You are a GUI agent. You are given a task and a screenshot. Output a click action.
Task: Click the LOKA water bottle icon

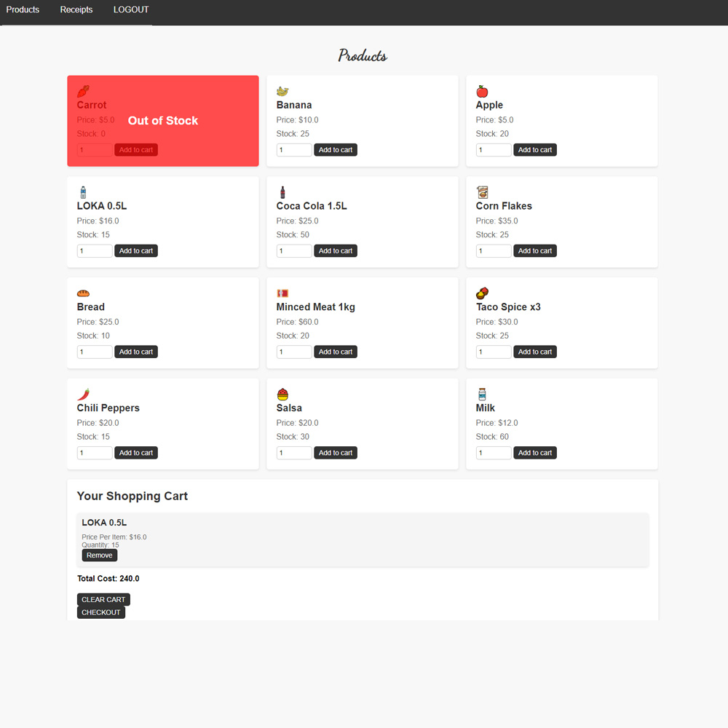click(x=83, y=192)
